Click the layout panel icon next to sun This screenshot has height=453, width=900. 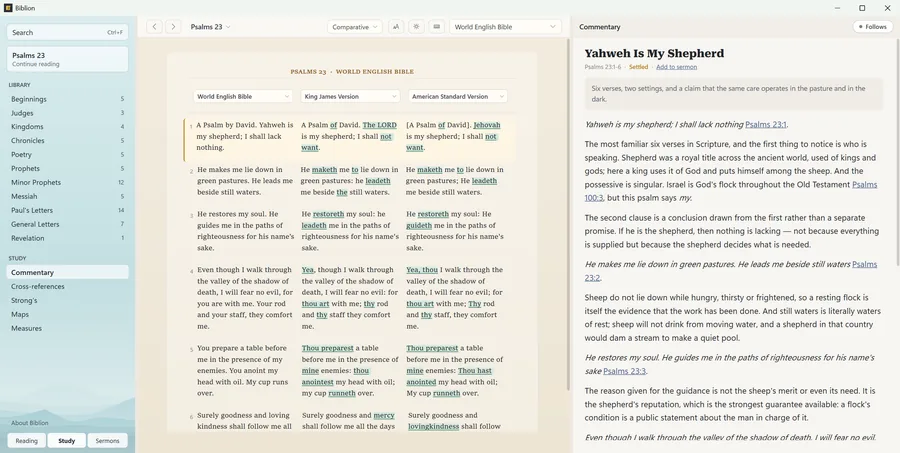pyautogui.click(x=437, y=26)
